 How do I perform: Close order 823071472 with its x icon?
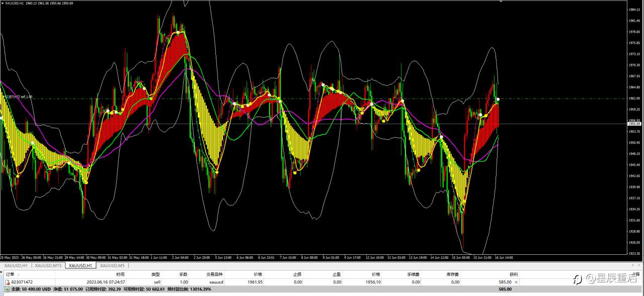[x=516, y=282]
